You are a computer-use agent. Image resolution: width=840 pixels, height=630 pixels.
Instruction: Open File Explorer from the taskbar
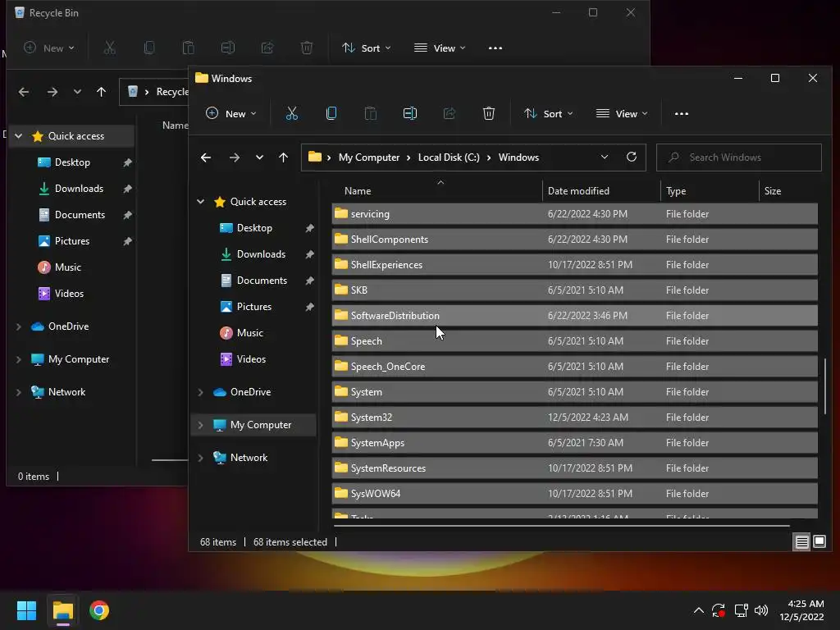coord(62,610)
